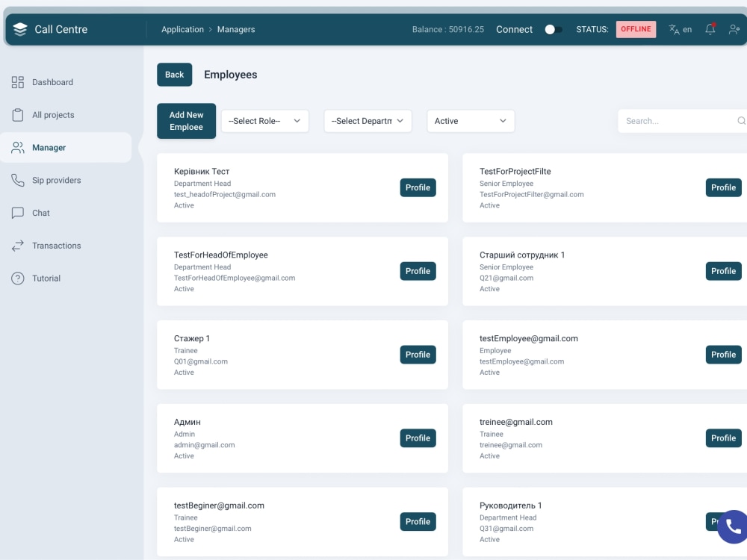Image resolution: width=747 pixels, height=560 pixels.
Task: Click email test_headofProject@gmail.com
Action: (224, 194)
